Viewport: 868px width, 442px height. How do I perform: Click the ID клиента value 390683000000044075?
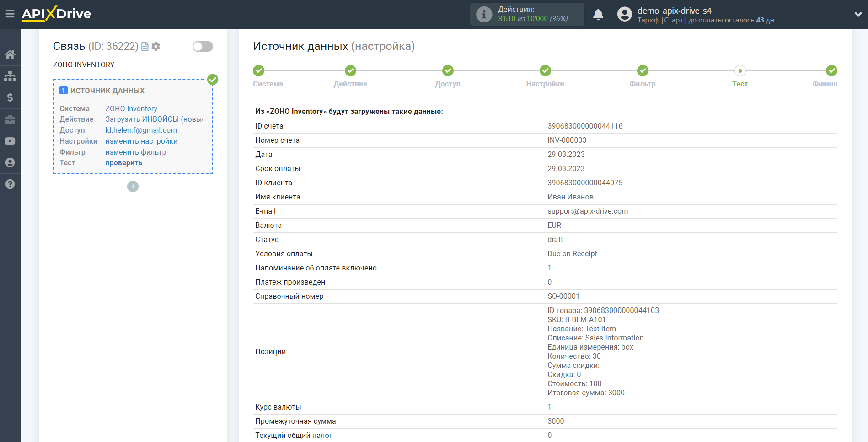pyautogui.click(x=585, y=183)
